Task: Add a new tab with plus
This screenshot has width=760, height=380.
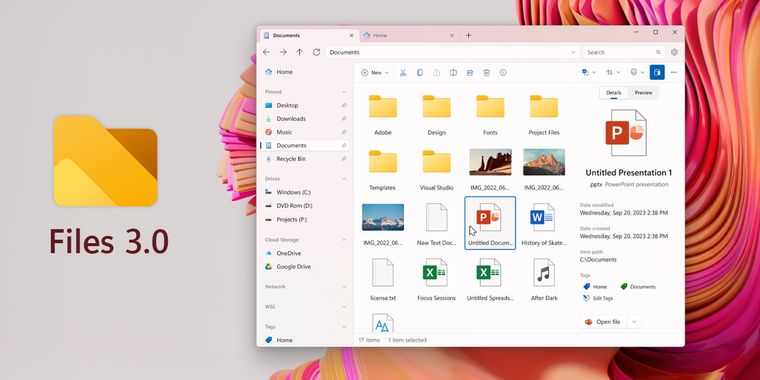Action: pos(468,35)
